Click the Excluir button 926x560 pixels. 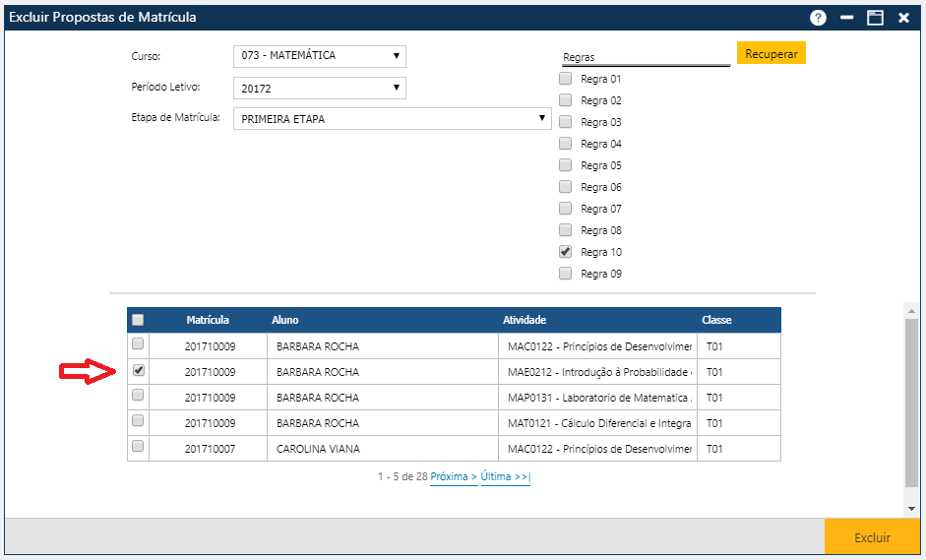click(872, 537)
